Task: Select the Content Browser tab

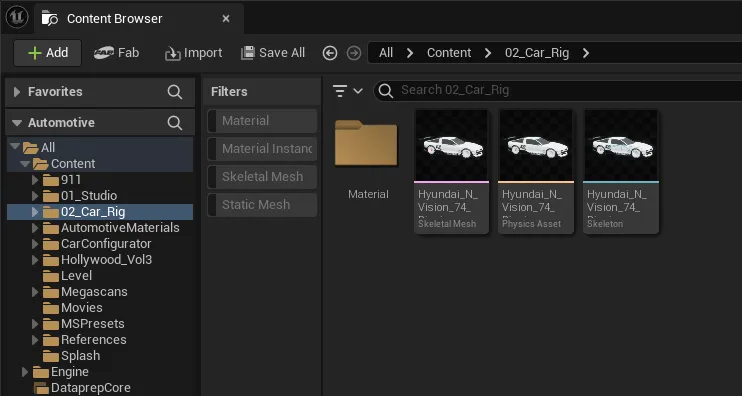Action: click(x=139, y=18)
